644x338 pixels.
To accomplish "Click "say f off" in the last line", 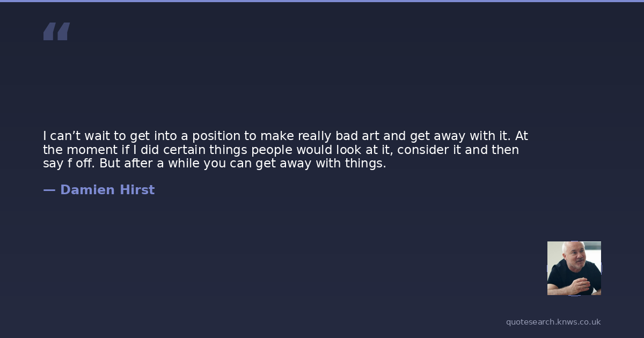I will tap(69, 164).
